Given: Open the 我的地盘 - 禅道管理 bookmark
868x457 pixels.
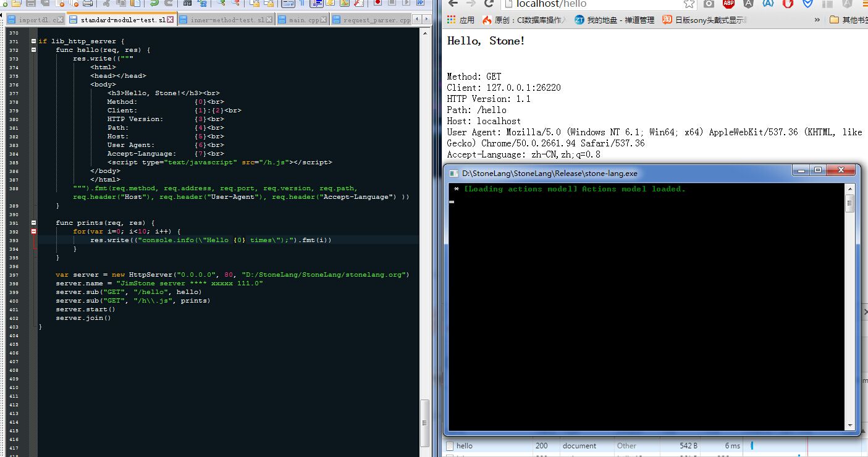Looking at the screenshot, I should (614, 20).
